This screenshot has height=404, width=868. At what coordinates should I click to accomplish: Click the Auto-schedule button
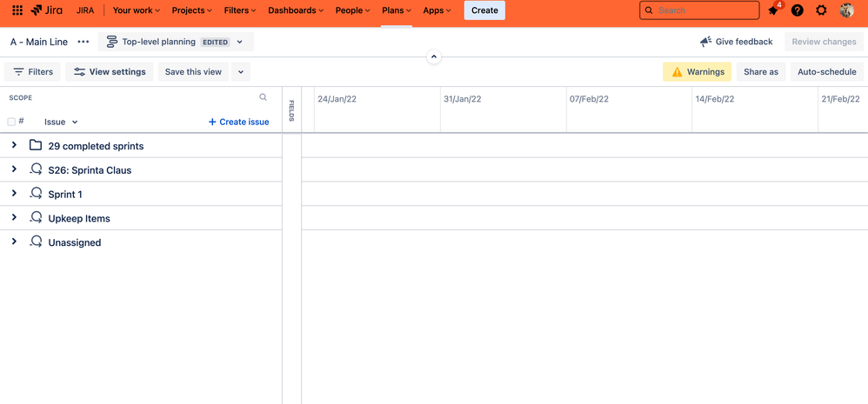(x=826, y=72)
